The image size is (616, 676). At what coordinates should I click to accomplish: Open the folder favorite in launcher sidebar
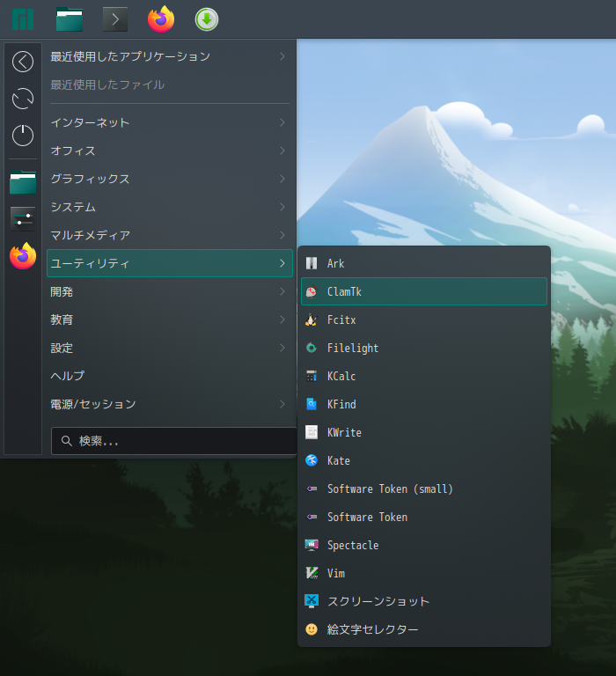(x=23, y=182)
